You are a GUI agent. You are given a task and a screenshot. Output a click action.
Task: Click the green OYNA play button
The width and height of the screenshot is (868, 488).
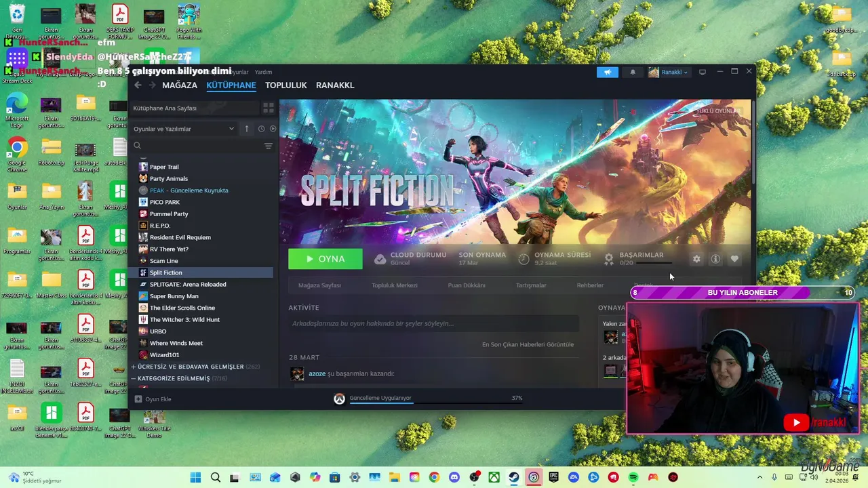tap(325, 259)
